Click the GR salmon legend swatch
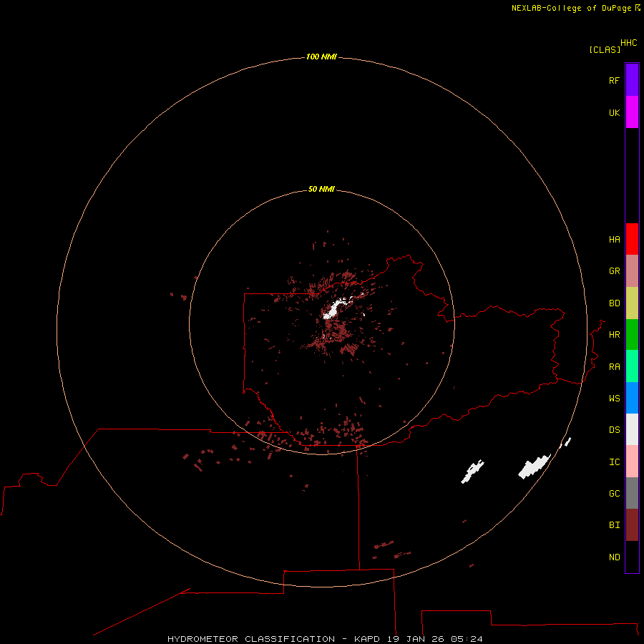Screen dimensions: 644x644 [x=632, y=271]
